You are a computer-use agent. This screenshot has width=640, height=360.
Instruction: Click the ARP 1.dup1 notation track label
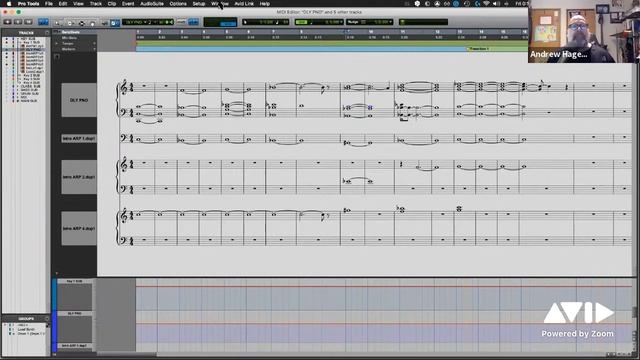[79, 138]
